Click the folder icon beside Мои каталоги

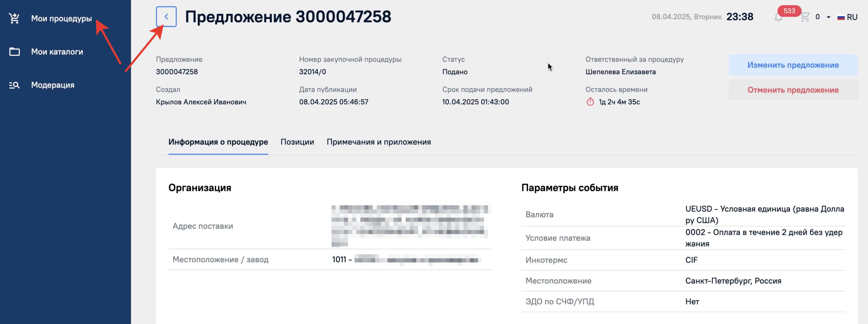tap(14, 52)
